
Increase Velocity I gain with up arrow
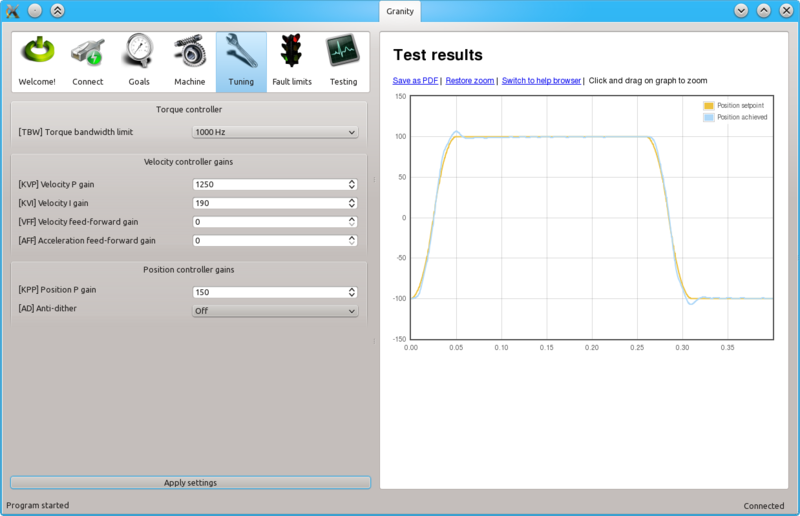pos(352,201)
